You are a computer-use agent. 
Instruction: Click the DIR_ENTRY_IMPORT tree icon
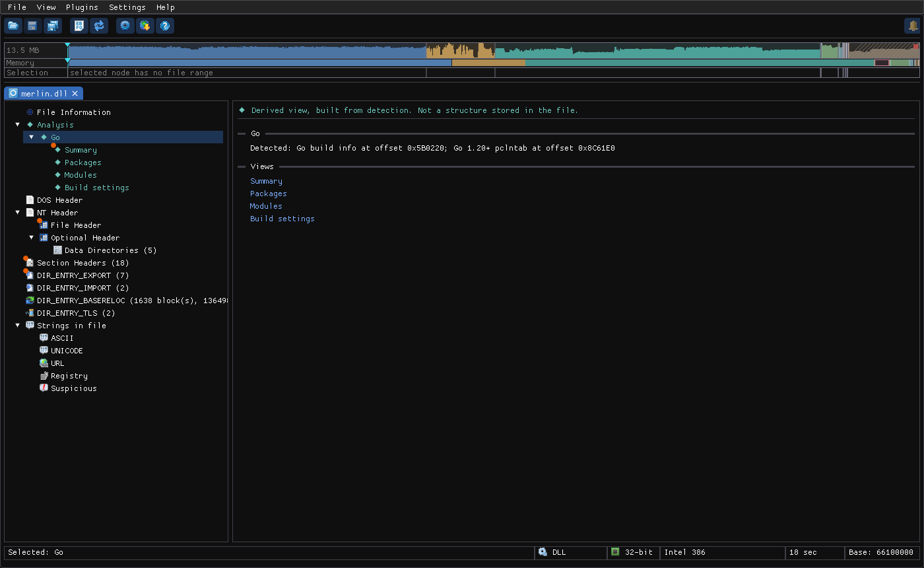[x=30, y=288]
